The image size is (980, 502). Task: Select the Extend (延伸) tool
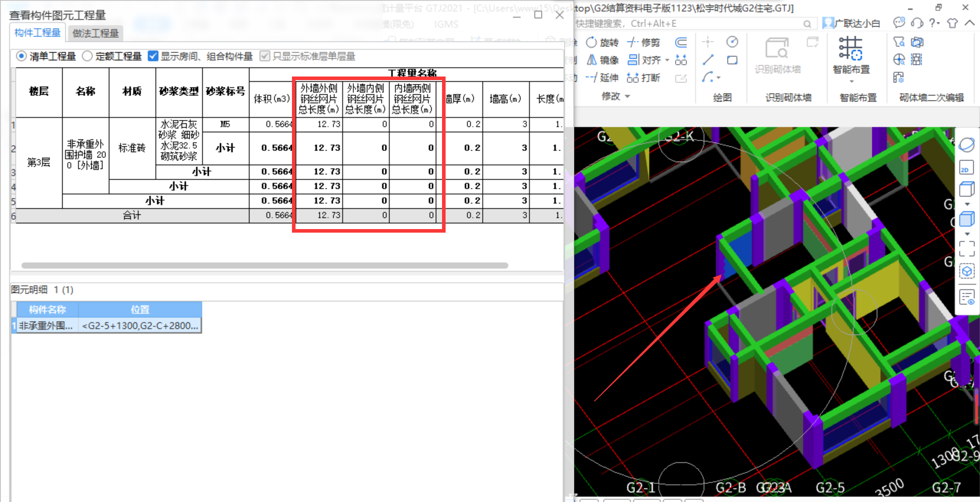tap(602, 78)
